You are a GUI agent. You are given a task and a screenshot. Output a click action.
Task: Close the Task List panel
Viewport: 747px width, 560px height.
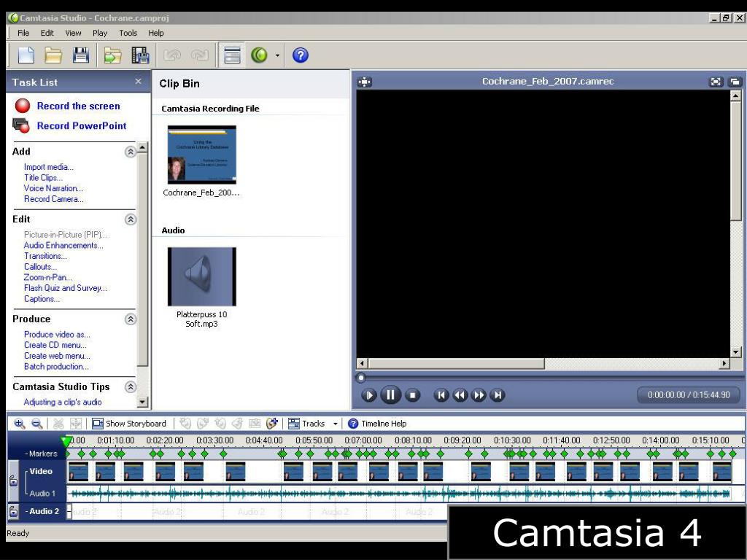[x=138, y=82]
